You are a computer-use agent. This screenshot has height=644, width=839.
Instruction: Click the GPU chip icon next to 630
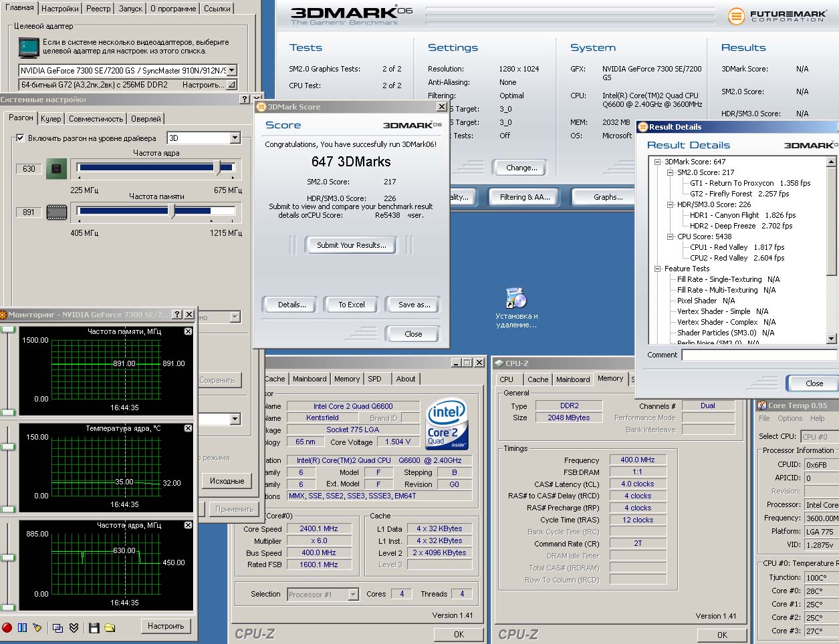point(57,168)
